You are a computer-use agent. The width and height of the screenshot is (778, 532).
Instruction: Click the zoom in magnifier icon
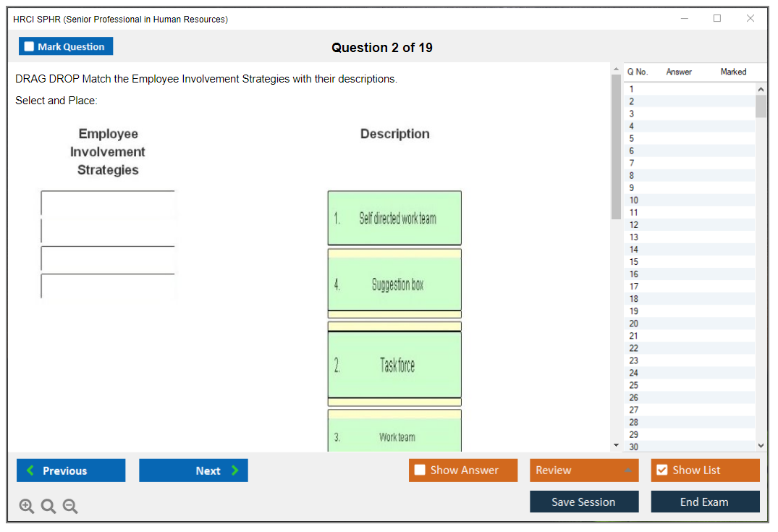tap(27, 507)
